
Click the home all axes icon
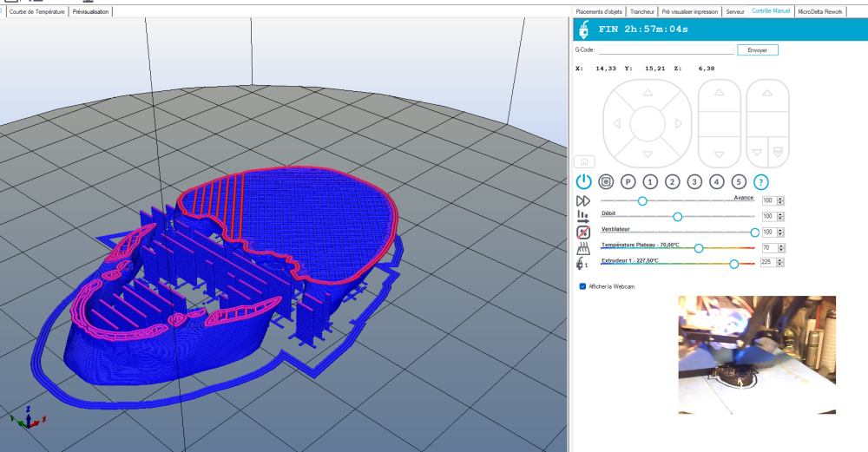(x=584, y=161)
